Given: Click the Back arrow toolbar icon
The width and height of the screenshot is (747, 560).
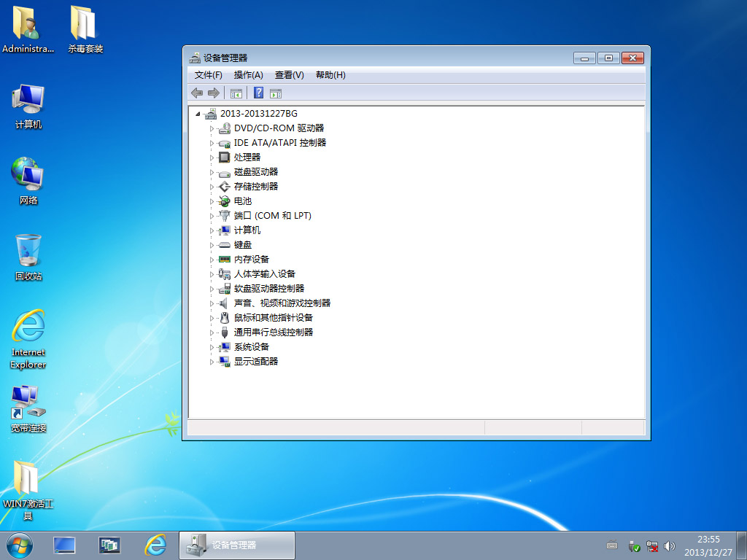Looking at the screenshot, I should click(x=197, y=93).
